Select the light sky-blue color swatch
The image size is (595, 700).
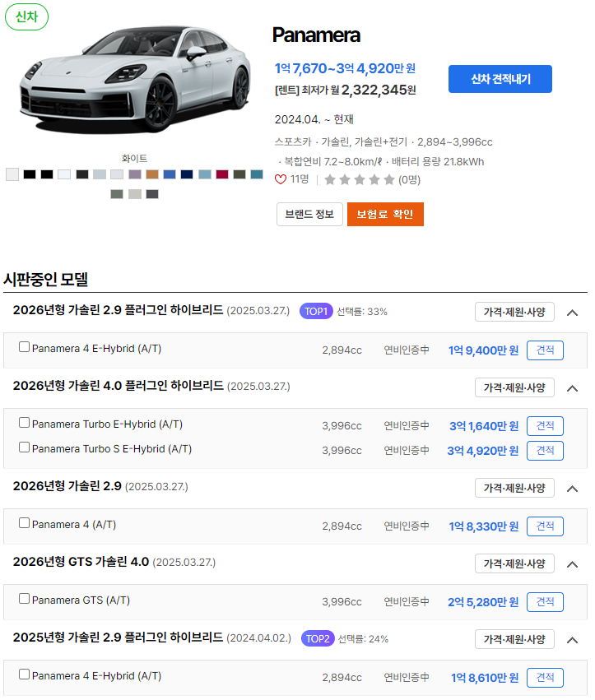click(x=205, y=174)
